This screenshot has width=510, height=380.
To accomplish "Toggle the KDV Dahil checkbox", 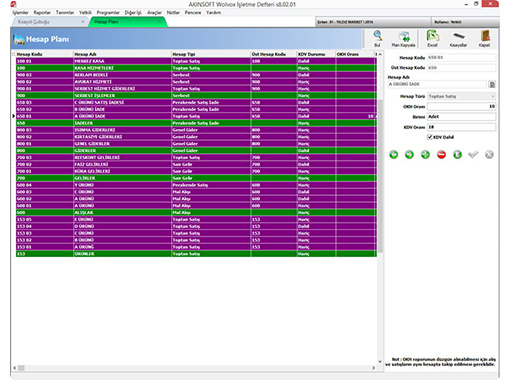I will pyautogui.click(x=430, y=137).
